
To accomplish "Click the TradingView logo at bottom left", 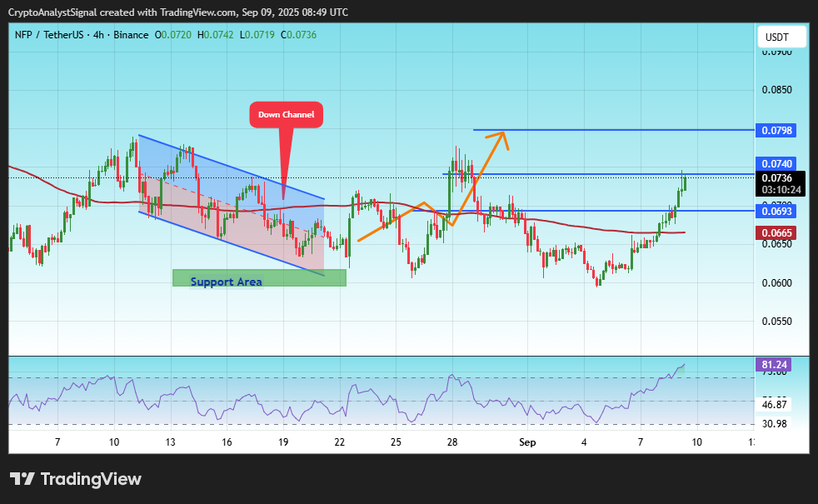I will 76,479.
